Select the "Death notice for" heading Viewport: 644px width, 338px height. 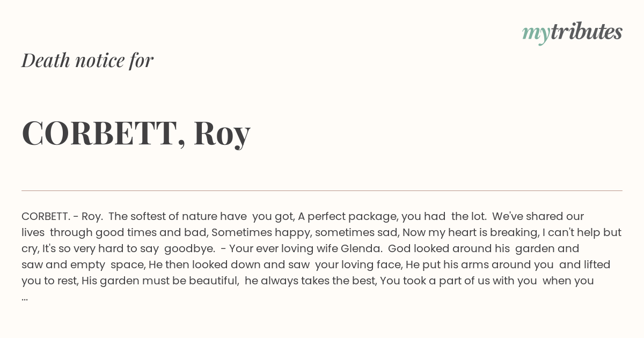[x=87, y=61]
